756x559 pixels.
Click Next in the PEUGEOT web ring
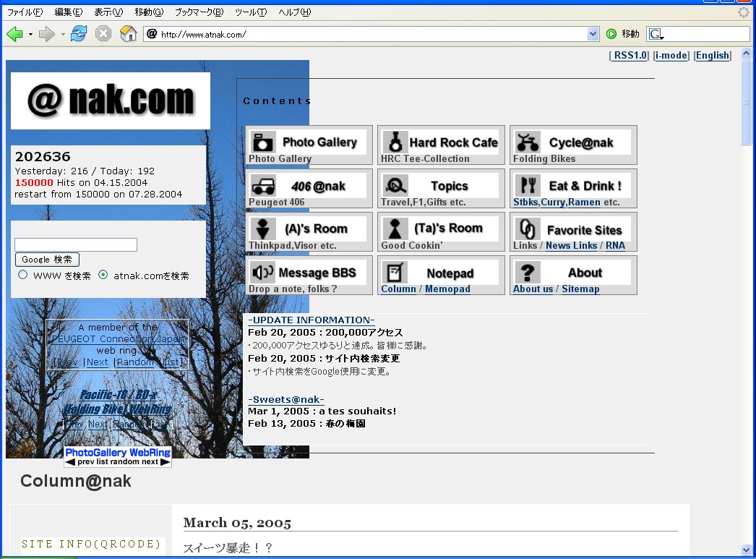coord(98,362)
